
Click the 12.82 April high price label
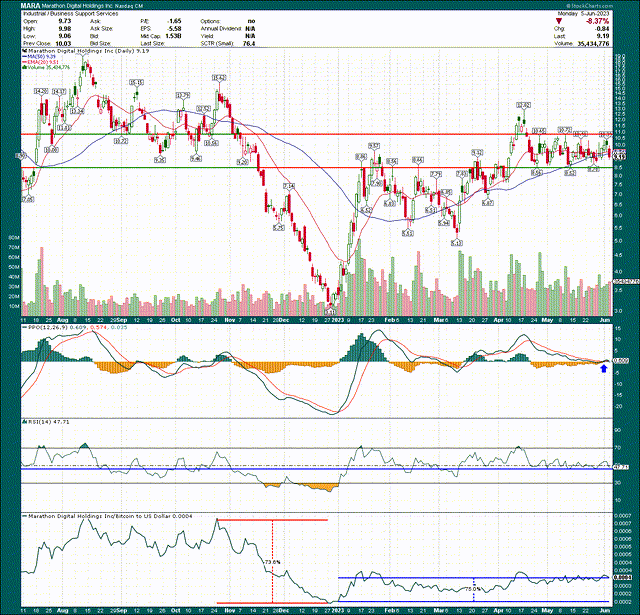(x=523, y=105)
